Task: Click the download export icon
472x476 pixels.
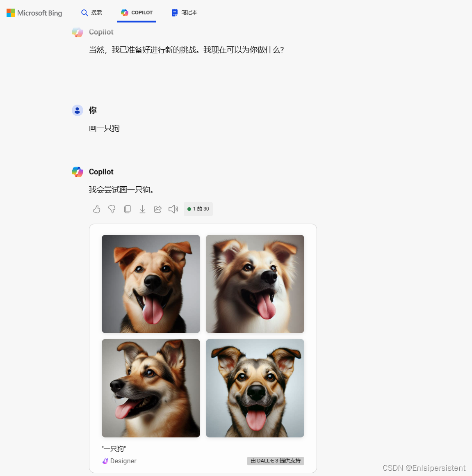Action: [x=142, y=209]
